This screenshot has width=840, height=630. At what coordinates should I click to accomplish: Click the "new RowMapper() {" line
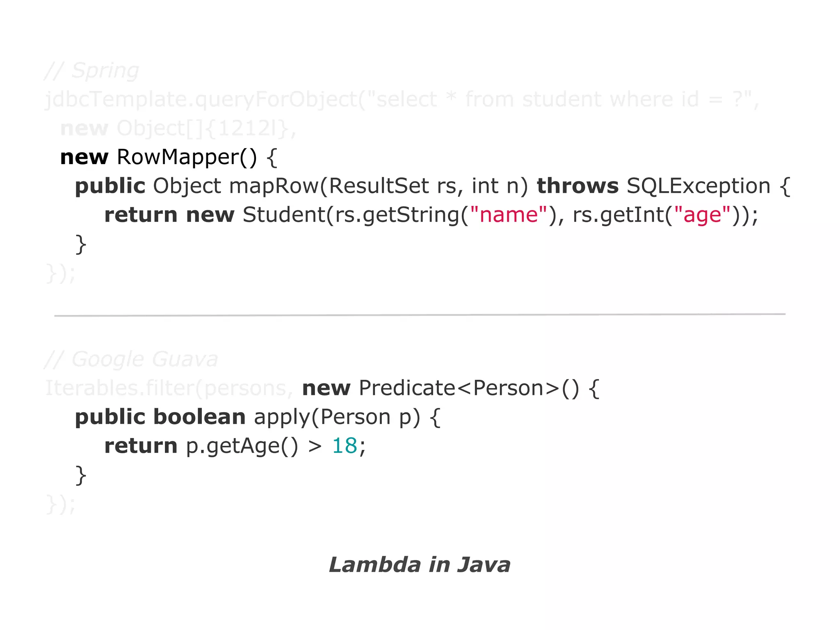point(169,157)
